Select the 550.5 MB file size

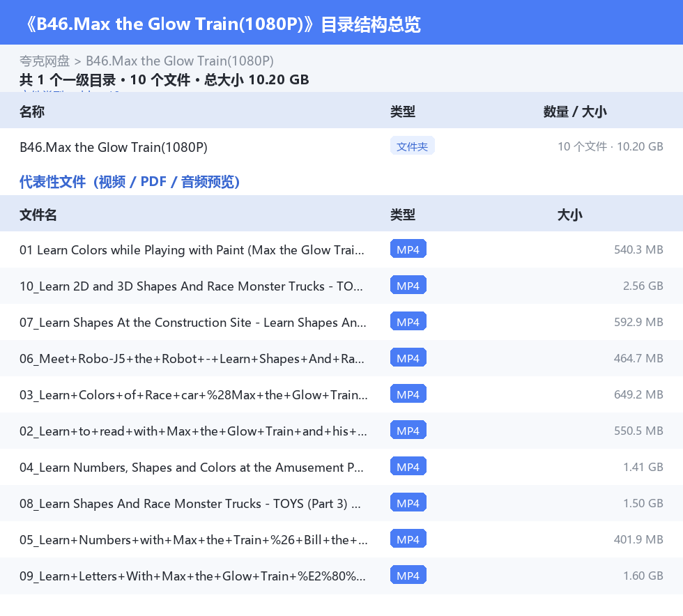[638, 431]
